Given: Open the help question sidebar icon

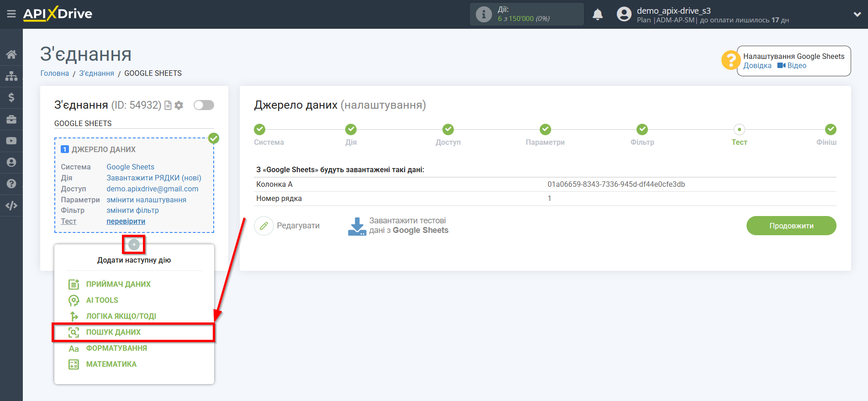Looking at the screenshot, I should 11,184.
